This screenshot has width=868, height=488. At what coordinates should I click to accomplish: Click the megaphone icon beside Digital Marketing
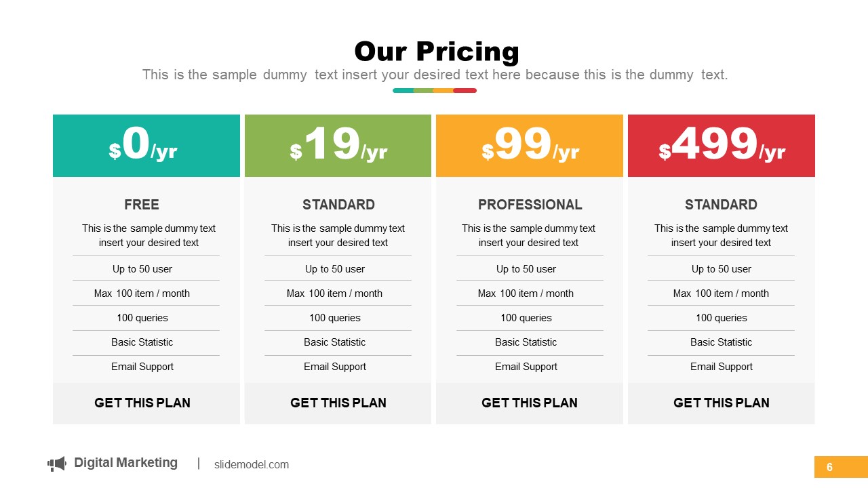(57, 464)
